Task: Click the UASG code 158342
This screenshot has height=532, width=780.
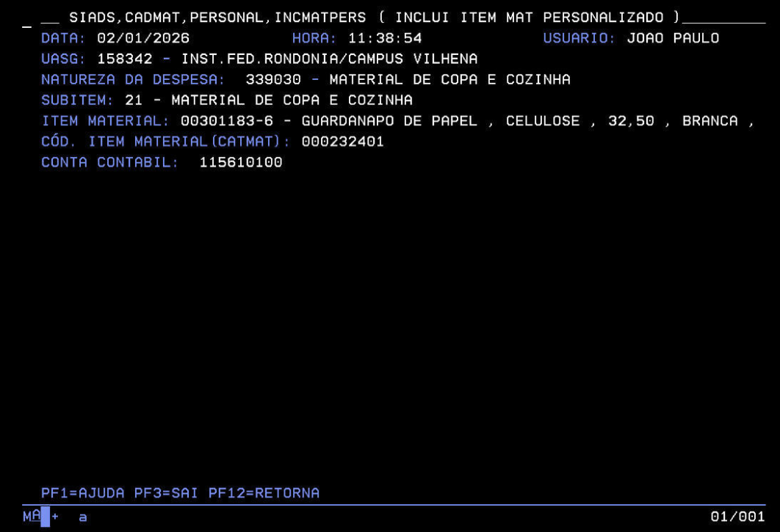Action: pos(125,59)
